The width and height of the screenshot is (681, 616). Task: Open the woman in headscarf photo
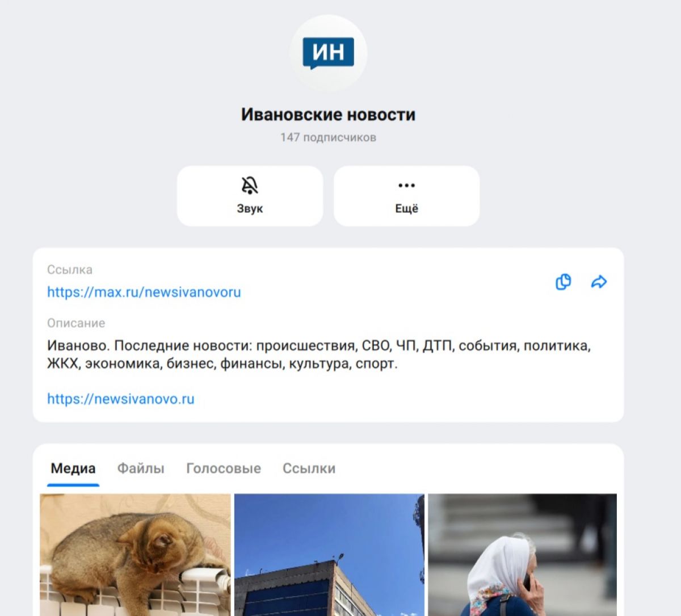[522, 555]
